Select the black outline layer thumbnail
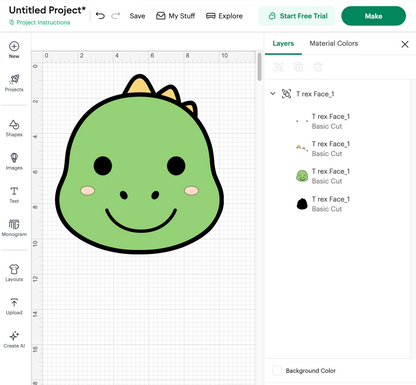This screenshot has height=385, width=416. pyautogui.click(x=302, y=204)
